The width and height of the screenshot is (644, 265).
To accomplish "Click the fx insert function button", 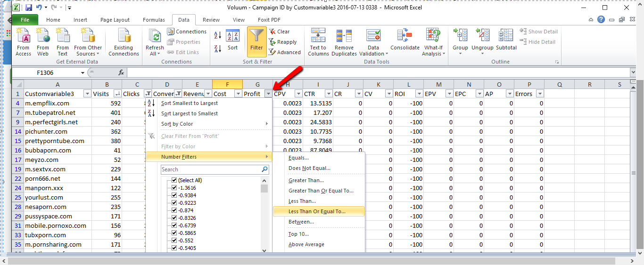I will coord(121,72).
